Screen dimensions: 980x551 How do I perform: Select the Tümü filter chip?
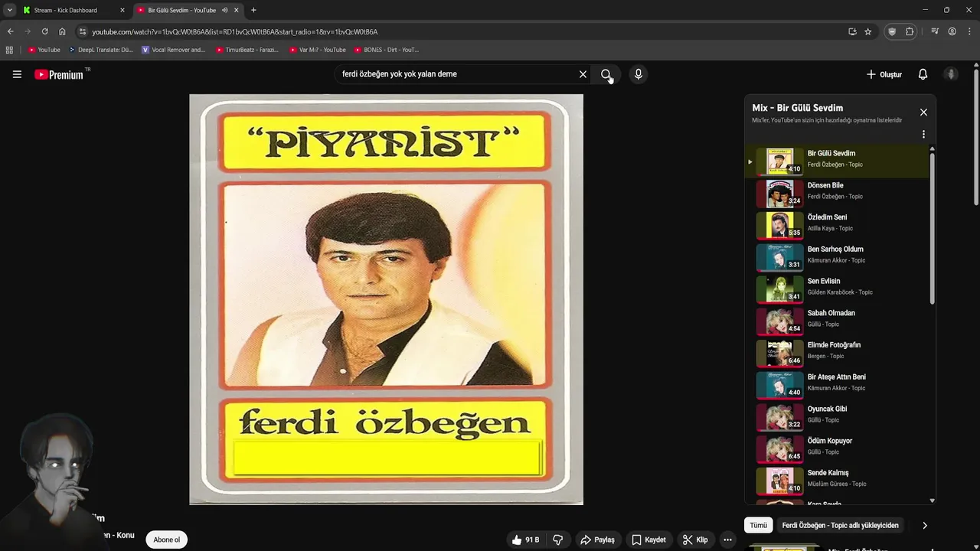pyautogui.click(x=758, y=525)
